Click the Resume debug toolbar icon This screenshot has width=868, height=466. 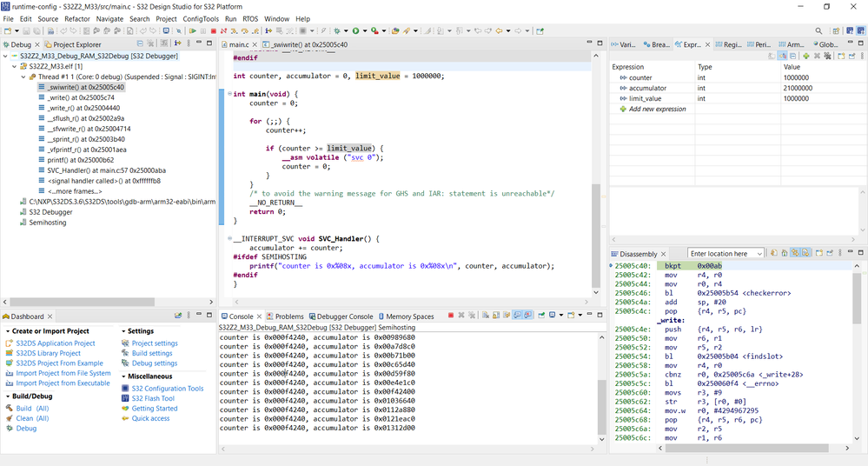tap(192, 31)
